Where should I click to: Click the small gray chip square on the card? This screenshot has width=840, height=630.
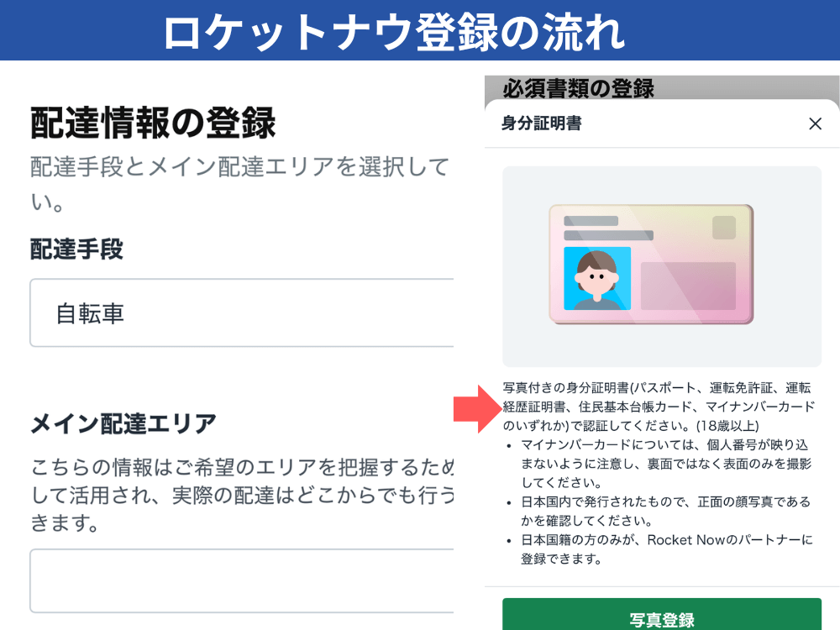(x=724, y=227)
